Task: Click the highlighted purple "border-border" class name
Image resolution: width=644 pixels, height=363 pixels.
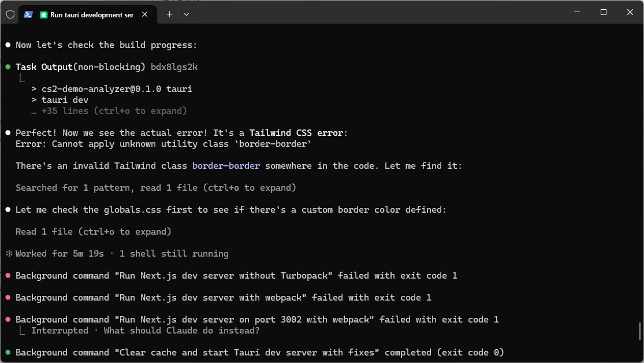Action: coord(226,166)
